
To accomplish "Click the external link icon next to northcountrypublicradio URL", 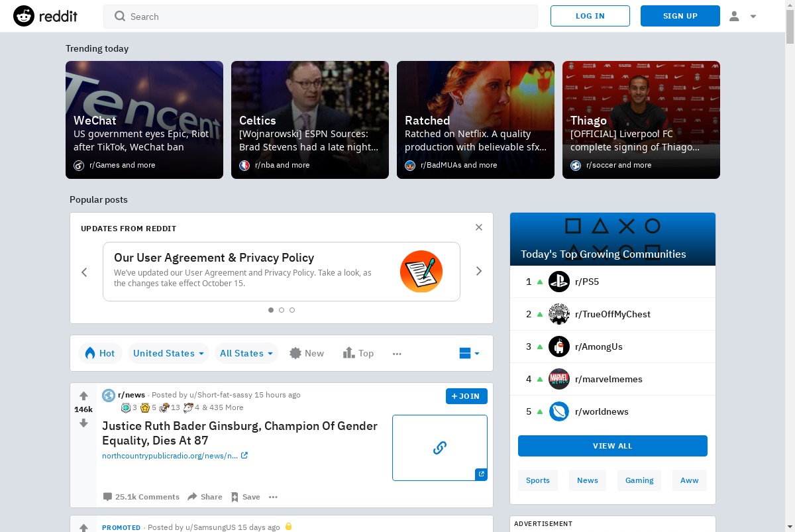I will pos(244,456).
